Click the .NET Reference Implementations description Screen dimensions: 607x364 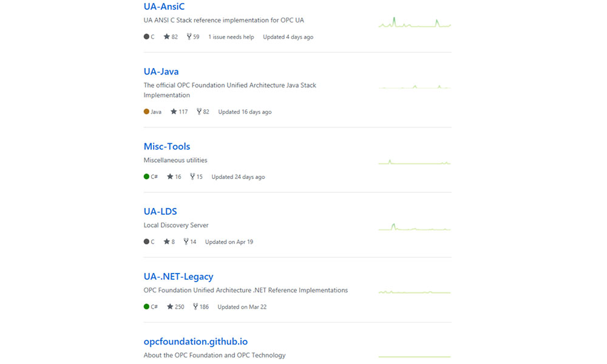[246, 290]
